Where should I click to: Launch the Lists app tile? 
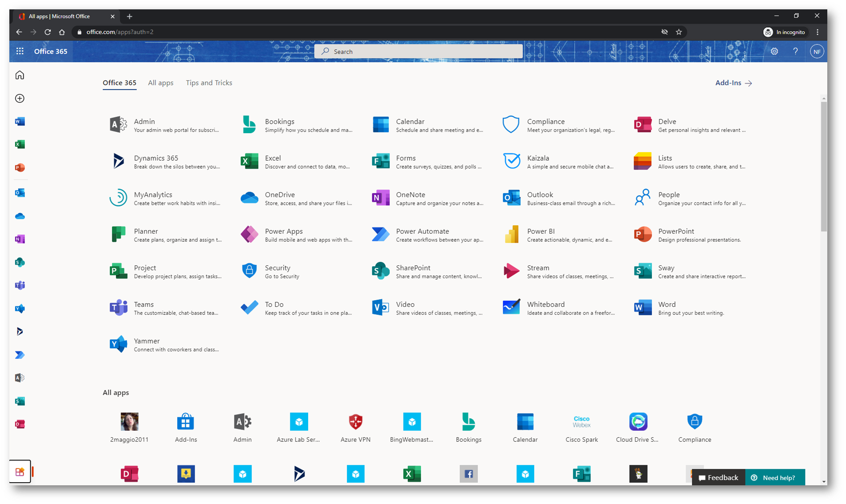tap(690, 162)
